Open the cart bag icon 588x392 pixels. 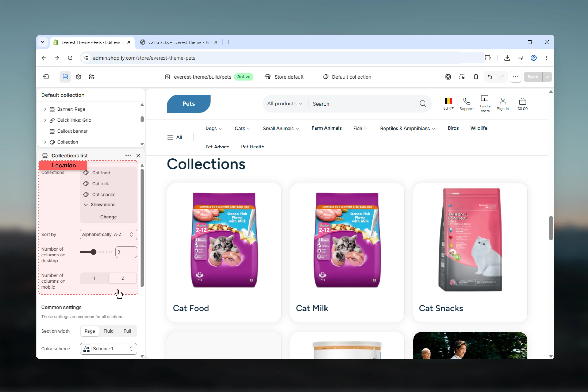click(523, 101)
